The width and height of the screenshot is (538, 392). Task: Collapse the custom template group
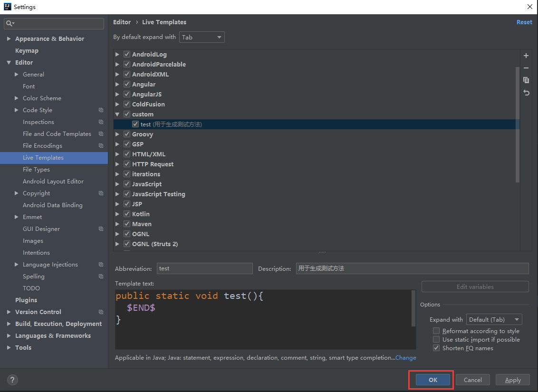pyautogui.click(x=117, y=114)
